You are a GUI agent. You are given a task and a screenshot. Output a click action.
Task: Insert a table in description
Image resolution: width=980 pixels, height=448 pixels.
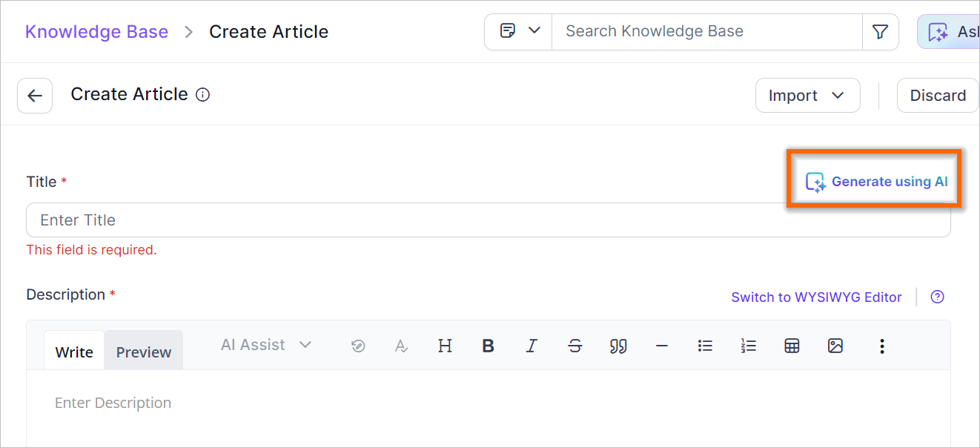point(792,346)
